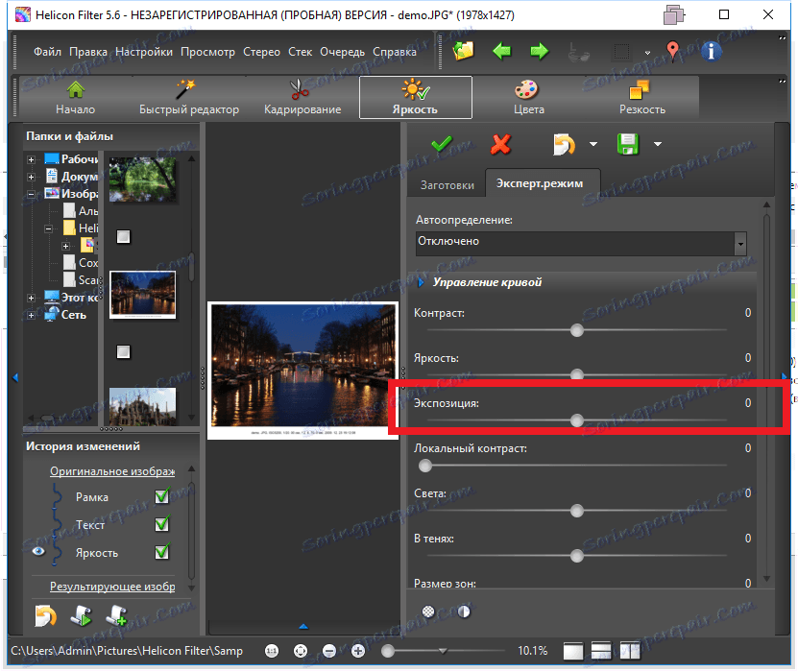Click the green back arrow icon
The image size is (798, 672).
pyautogui.click(x=502, y=51)
